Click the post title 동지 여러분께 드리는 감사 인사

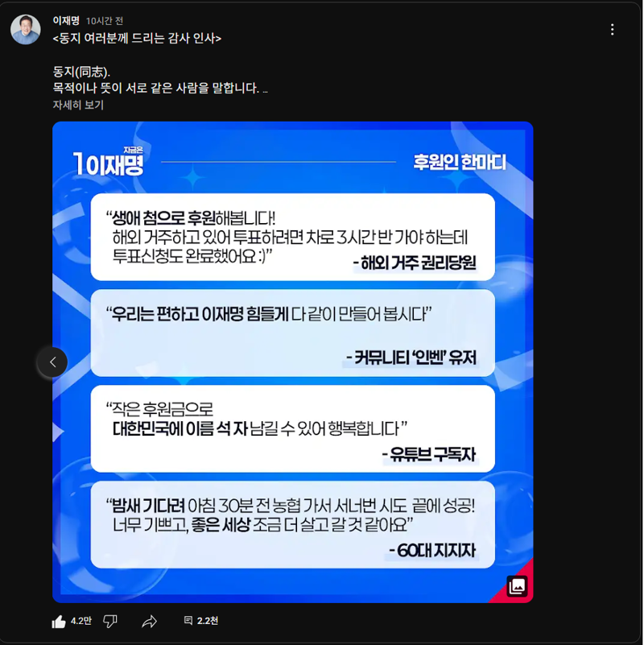[137, 39]
